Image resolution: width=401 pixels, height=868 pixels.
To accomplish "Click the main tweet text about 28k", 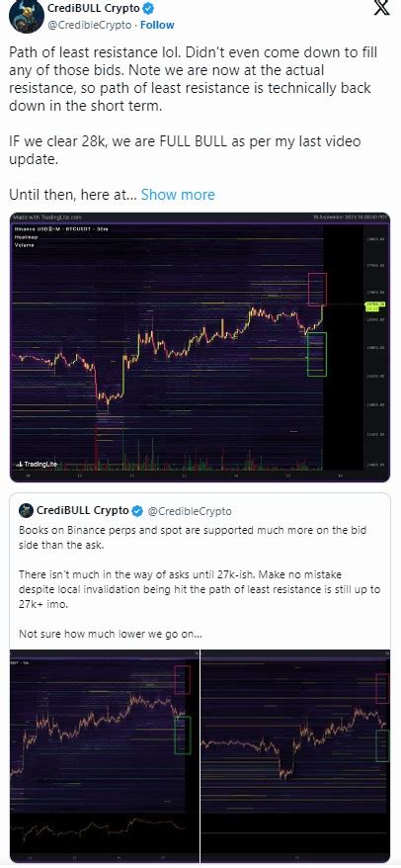I will tap(184, 149).
